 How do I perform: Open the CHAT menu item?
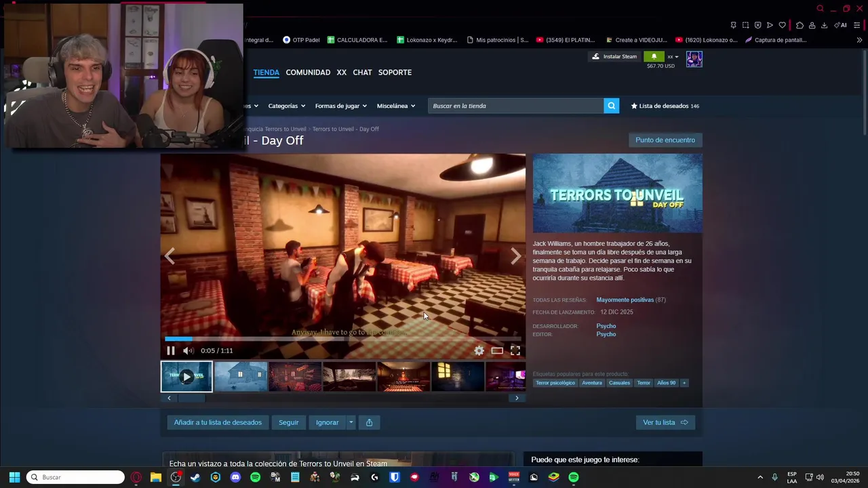(362, 73)
